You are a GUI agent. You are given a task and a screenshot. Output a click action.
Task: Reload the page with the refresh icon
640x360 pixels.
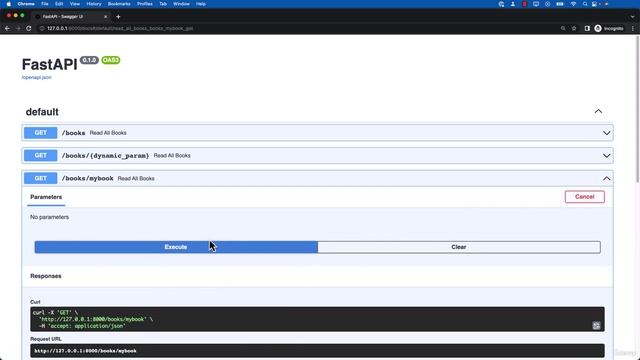point(29,29)
